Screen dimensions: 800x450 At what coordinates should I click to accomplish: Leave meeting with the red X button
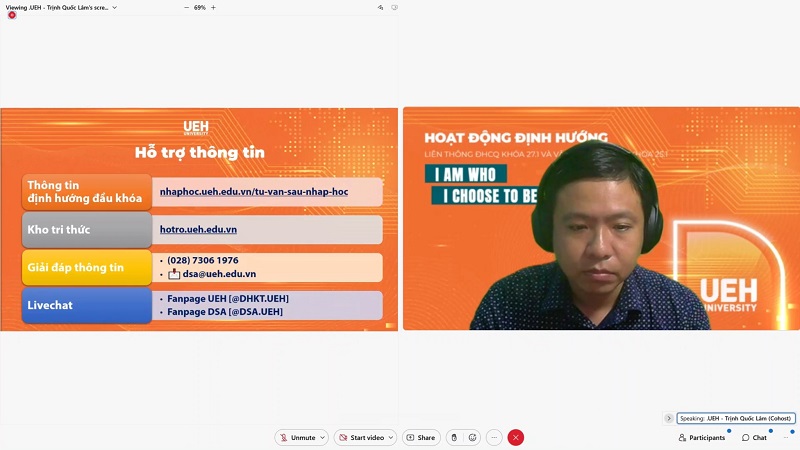click(x=516, y=437)
